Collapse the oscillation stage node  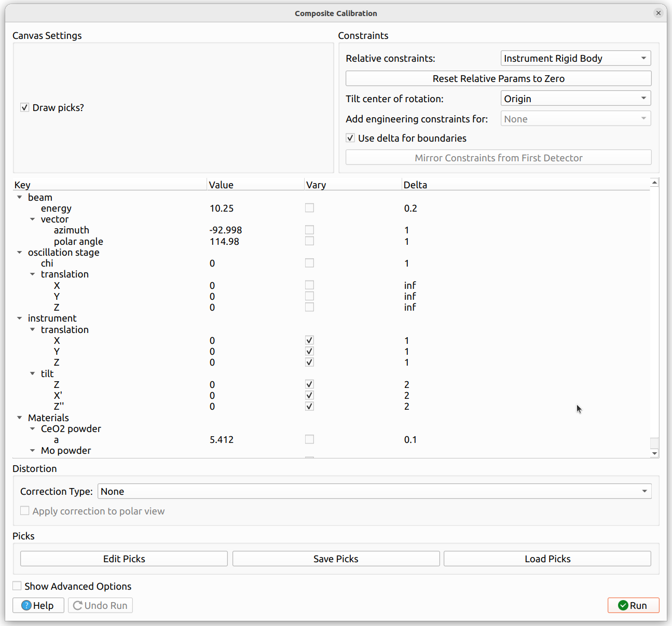[20, 252]
